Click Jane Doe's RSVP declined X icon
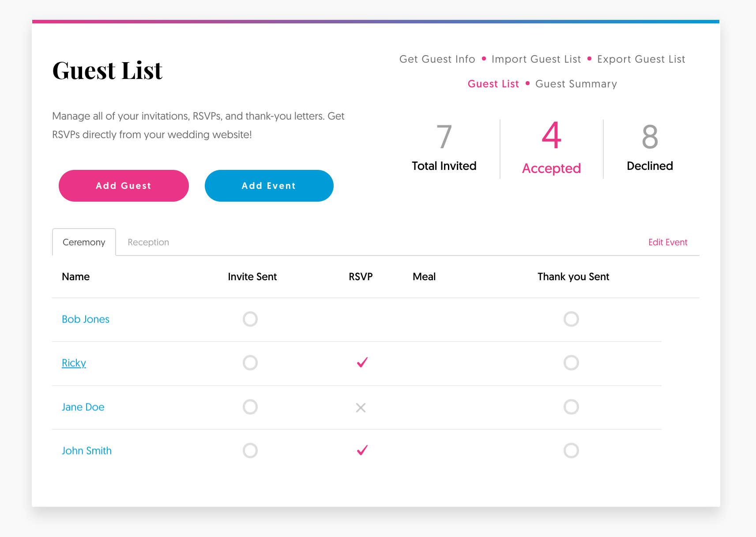Screen dimensions: 756x537 361,408
